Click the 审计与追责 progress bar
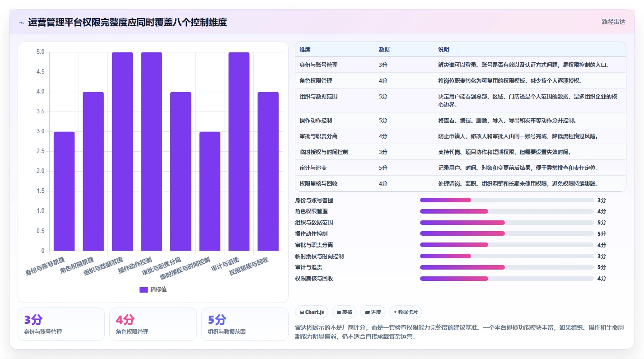The width and height of the screenshot is (644, 359). tap(507, 267)
